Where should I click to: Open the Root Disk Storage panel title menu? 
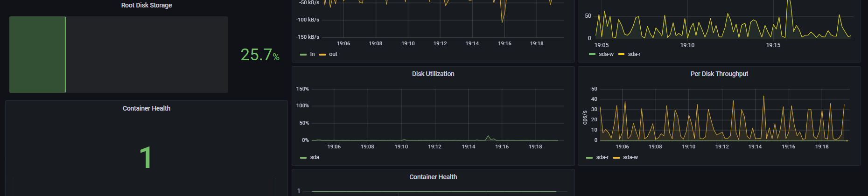[x=146, y=5]
